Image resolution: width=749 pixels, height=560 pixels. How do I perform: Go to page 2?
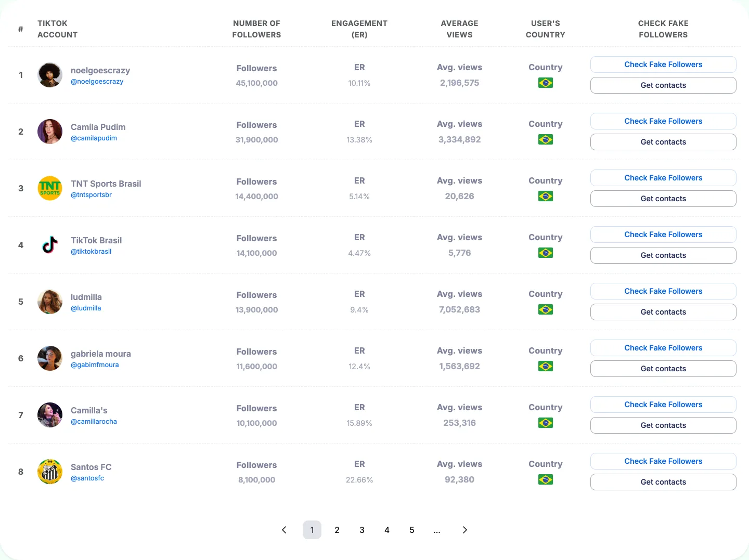(337, 530)
